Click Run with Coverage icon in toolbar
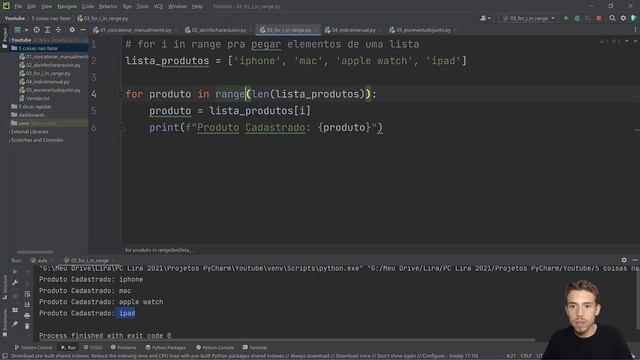The height and width of the screenshot is (360, 640). tap(588, 18)
